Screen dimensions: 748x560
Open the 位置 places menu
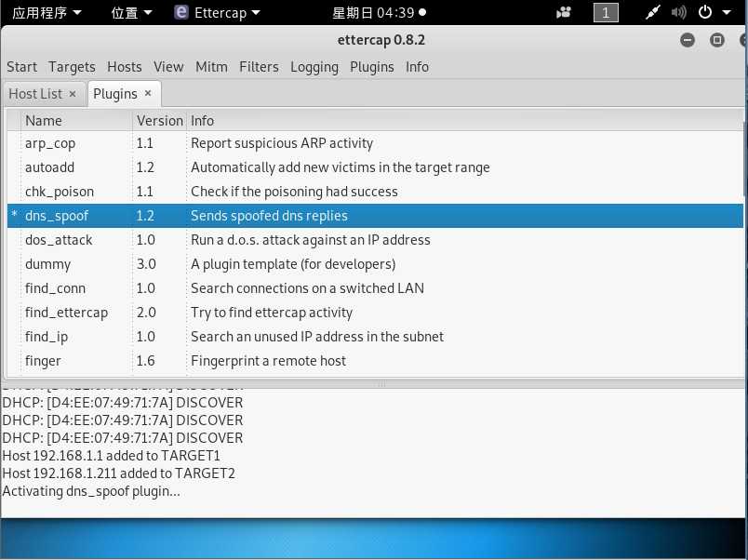131,12
